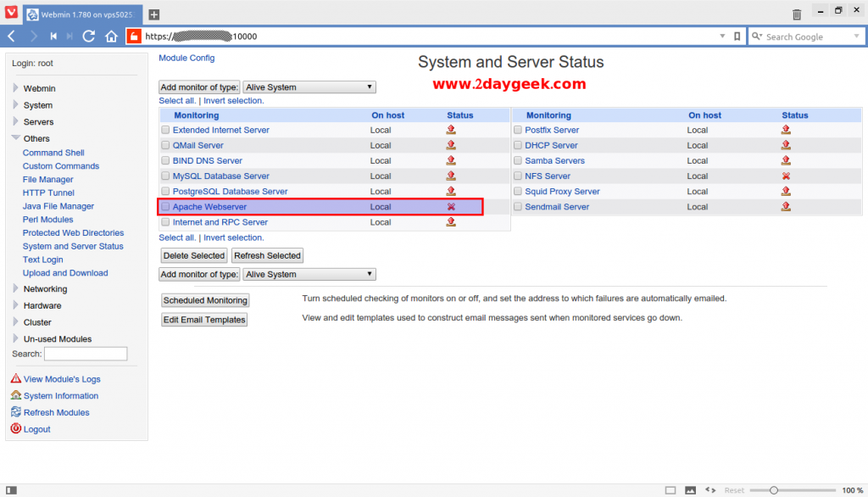Open System Information via its sidebar icon
Viewport: 868px width, 497px height.
[x=14, y=396]
